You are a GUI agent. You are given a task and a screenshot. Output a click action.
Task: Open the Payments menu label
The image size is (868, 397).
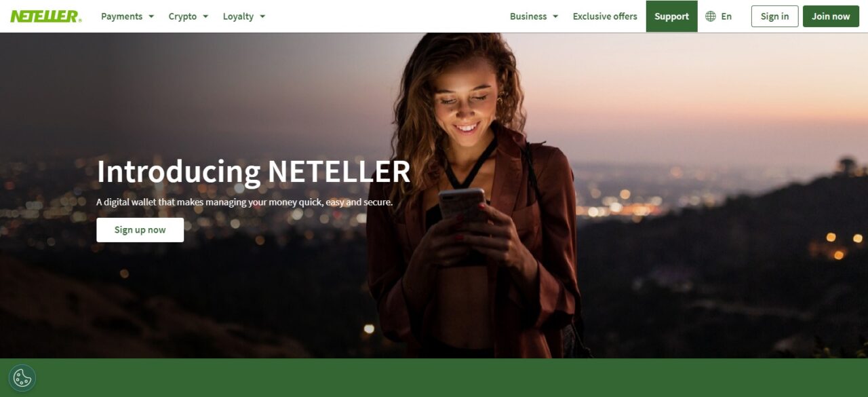pos(122,16)
